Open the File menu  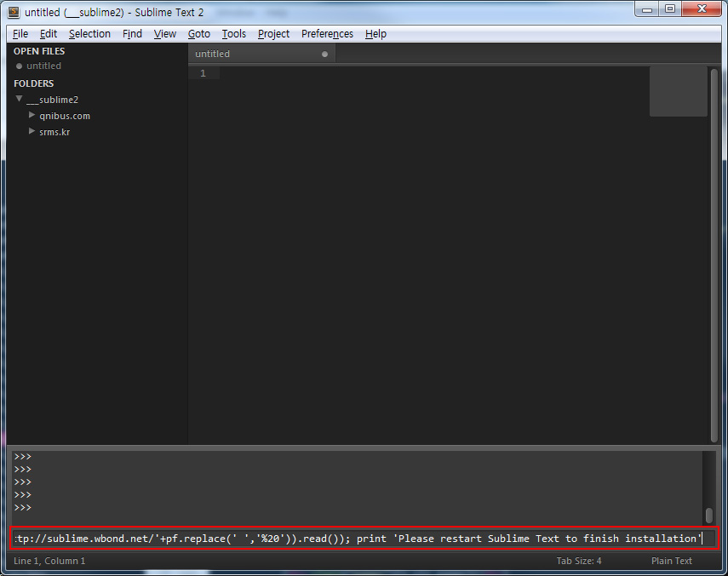20,34
